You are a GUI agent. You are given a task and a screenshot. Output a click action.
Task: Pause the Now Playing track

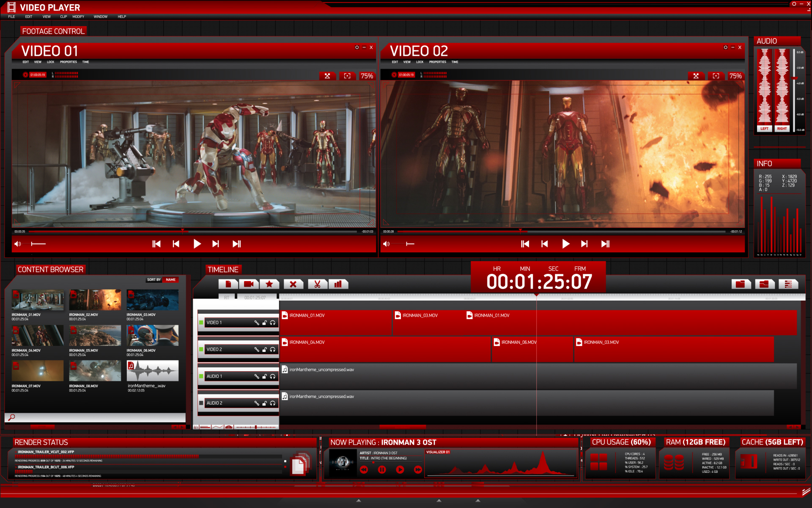[x=382, y=469]
